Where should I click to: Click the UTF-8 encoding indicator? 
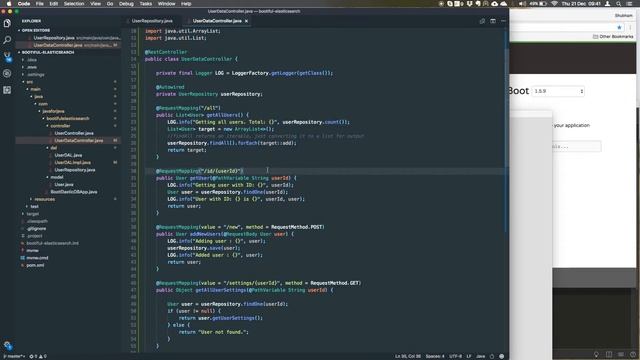coord(456,356)
